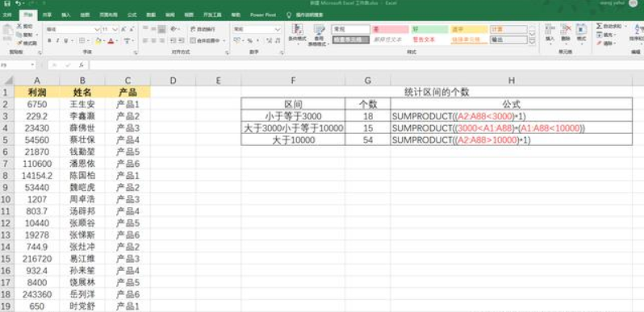The height and width of the screenshot is (312, 644).
Task: Open cell Format (格式) menu
Action: (x=581, y=35)
